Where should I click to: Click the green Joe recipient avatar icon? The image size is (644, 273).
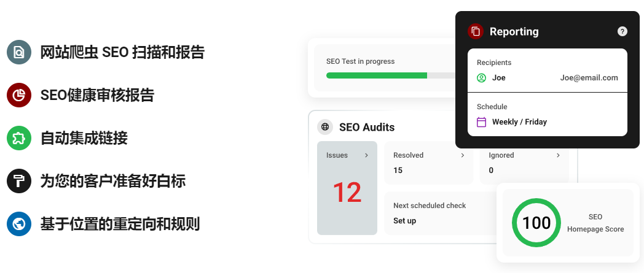(481, 78)
